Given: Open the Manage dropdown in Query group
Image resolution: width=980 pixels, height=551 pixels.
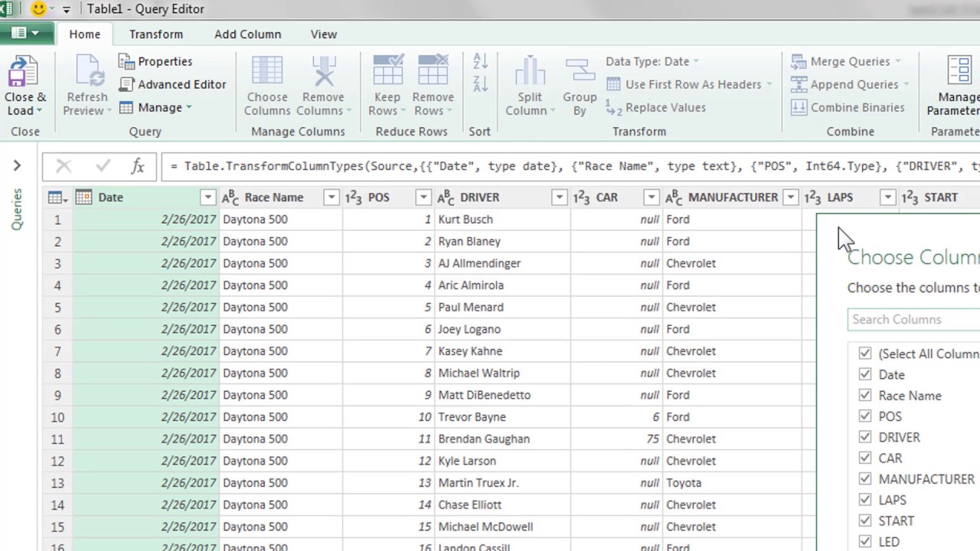Looking at the screenshot, I should [155, 107].
